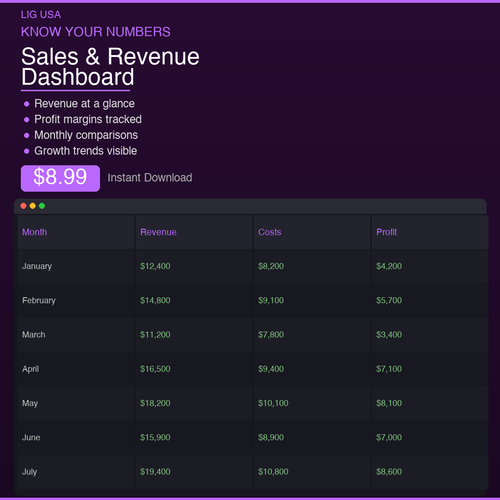Image resolution: width=500 pixels, height=500 pixels.
Task: Click the Growth trends visible bullet
Action: pyautogui.click(x=86, y=151)
